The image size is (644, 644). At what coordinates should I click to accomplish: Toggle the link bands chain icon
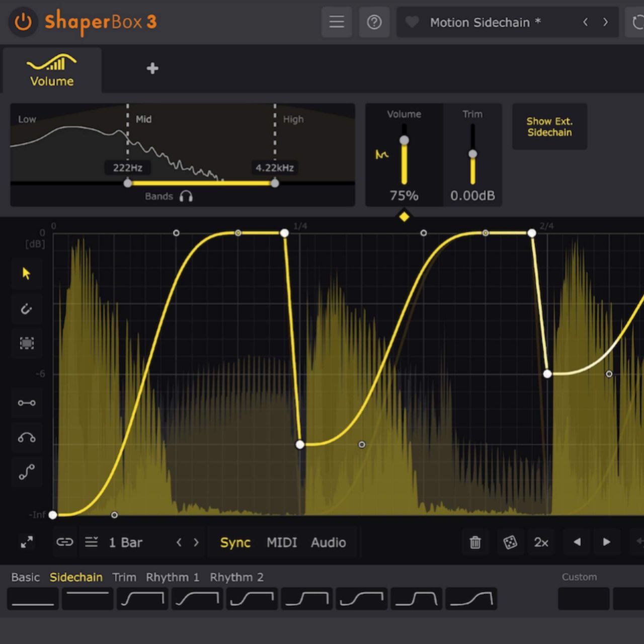pyautogui.click(x=64, y=542)
